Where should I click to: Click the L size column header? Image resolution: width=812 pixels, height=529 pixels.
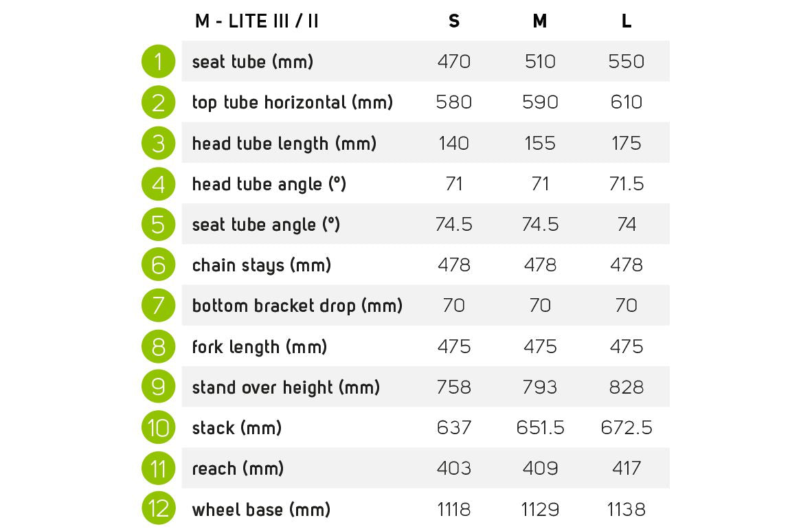click(627, 21)
